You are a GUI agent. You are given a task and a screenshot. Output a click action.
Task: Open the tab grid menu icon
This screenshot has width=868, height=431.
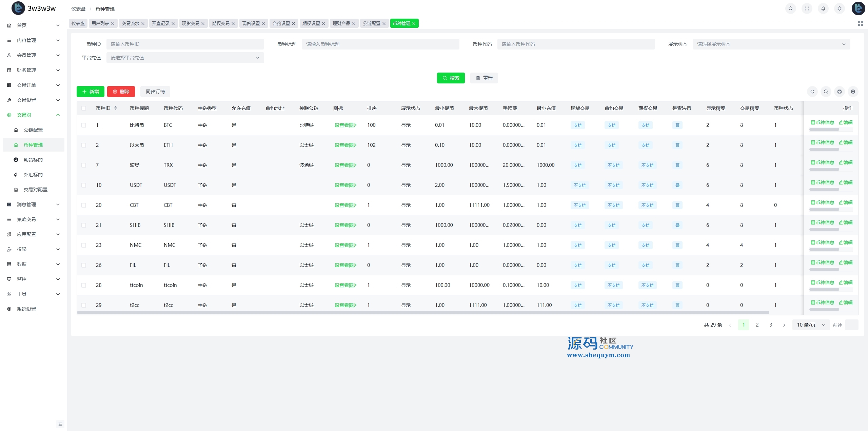(x=860, y=23)
